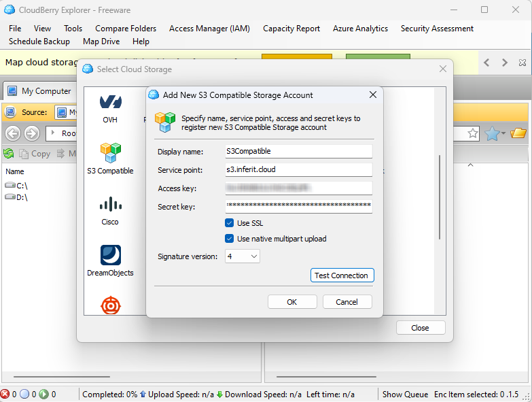
Task: Close Add New S3 Compatible Storage Account dialog X
Action: coord(373,95)
